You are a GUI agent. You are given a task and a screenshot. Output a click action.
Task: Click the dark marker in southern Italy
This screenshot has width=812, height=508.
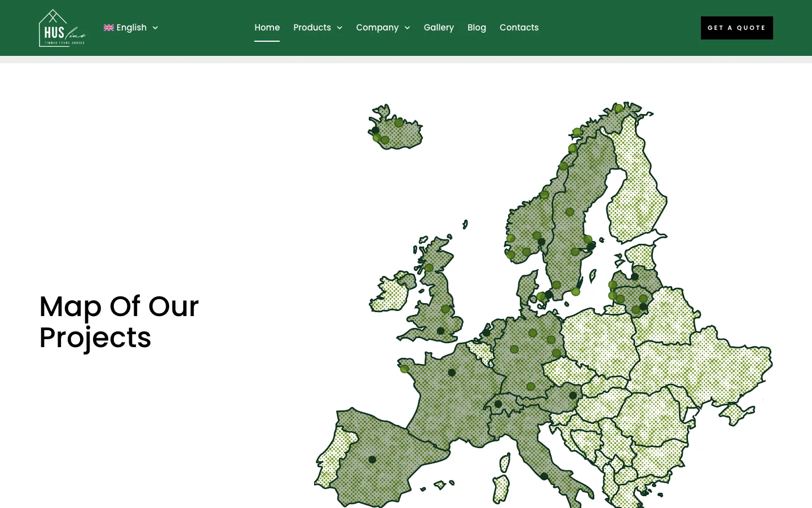pyautogui.click(x=544, y=476)
